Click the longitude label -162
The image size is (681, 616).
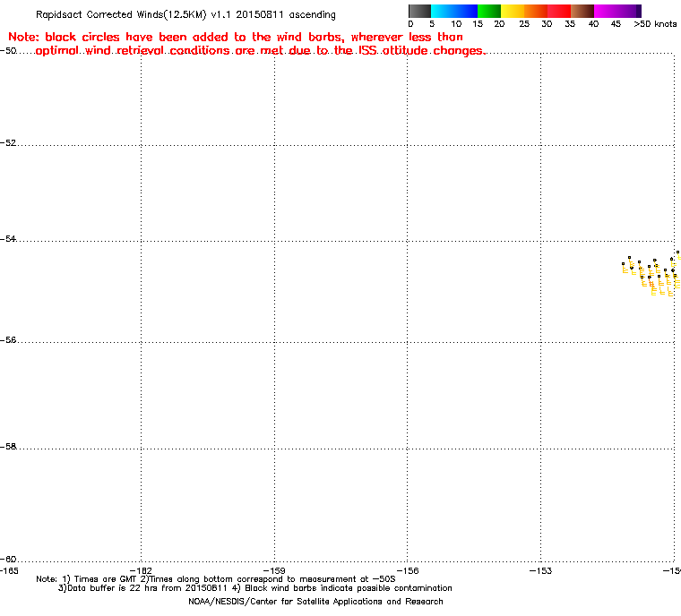[142, 570]
